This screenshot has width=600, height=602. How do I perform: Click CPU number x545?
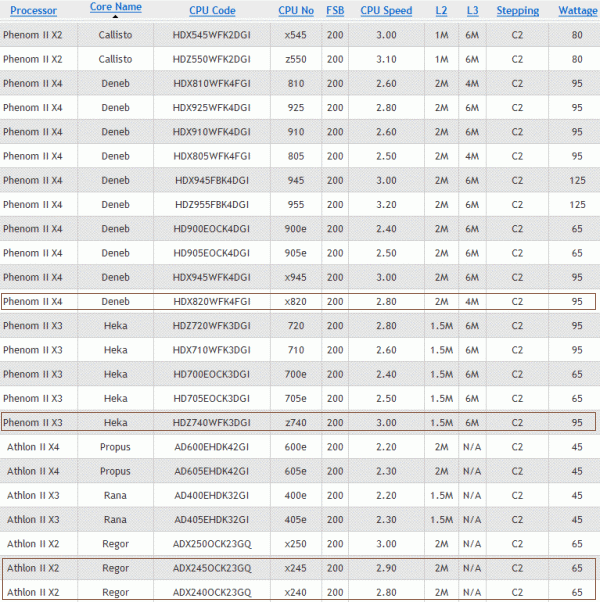click(x=296, y=35)
